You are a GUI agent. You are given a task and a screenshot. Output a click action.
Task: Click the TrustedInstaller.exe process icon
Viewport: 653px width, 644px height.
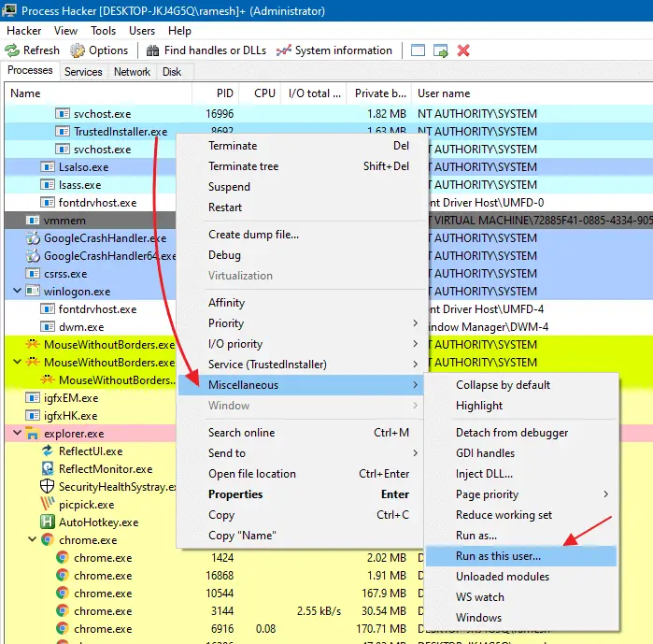coord(63,132)
